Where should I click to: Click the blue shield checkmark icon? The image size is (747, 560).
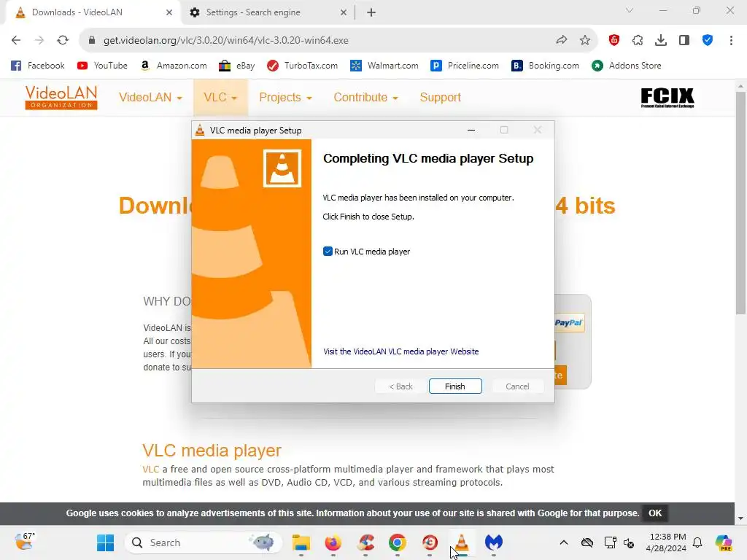tap(708, 41)
